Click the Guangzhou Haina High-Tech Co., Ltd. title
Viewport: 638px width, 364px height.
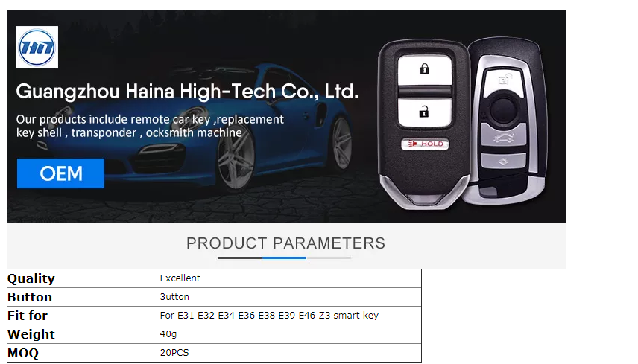[x=187, y=92]
